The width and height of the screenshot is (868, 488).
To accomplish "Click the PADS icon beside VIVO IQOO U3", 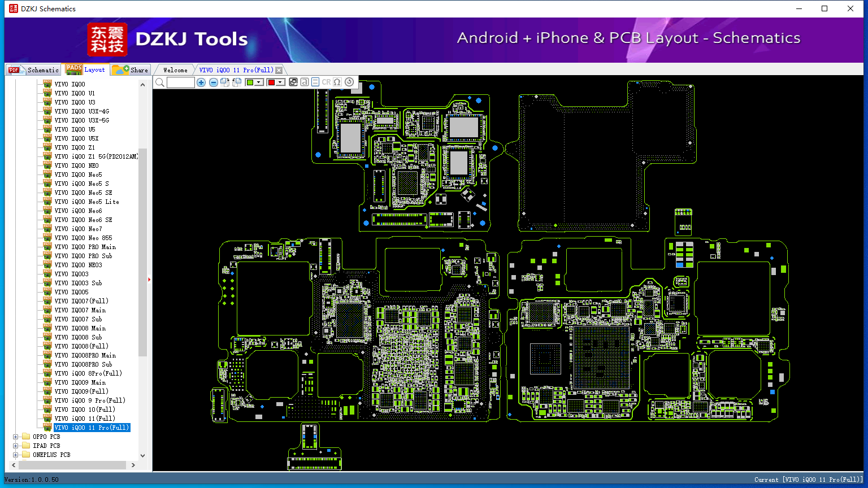I will (47, 102).
